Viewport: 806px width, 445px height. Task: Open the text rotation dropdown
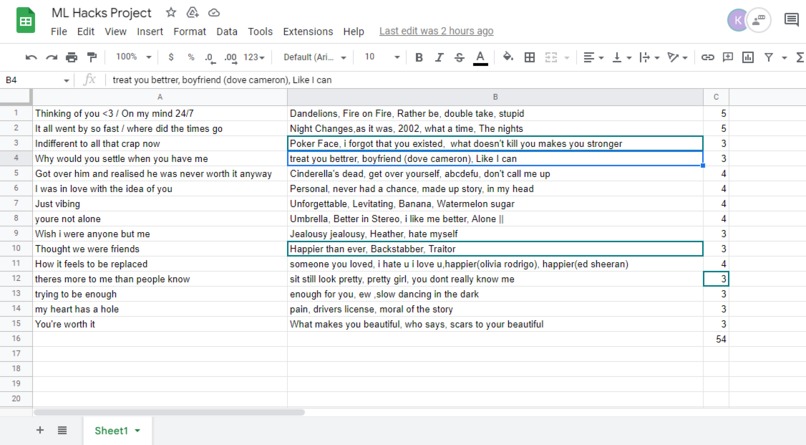click(x=677, y=58)
